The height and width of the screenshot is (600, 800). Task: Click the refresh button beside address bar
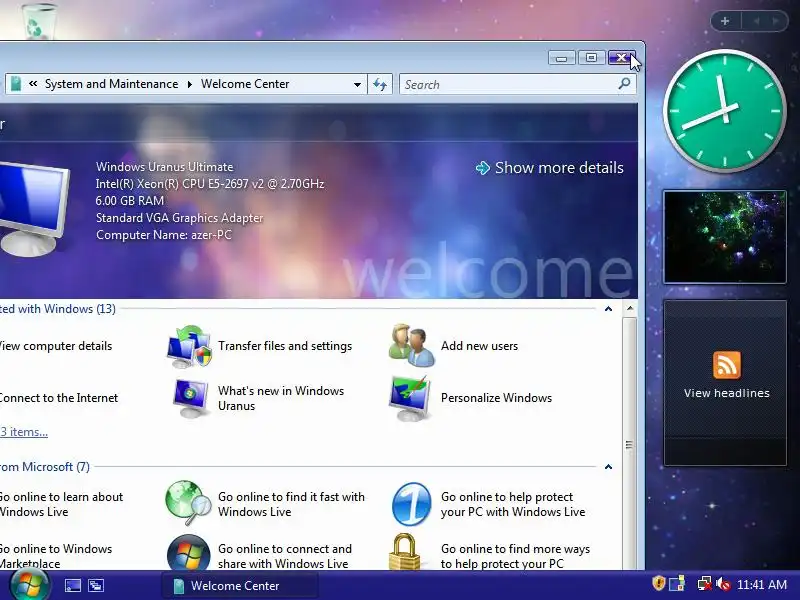click(x=380, y=84)
